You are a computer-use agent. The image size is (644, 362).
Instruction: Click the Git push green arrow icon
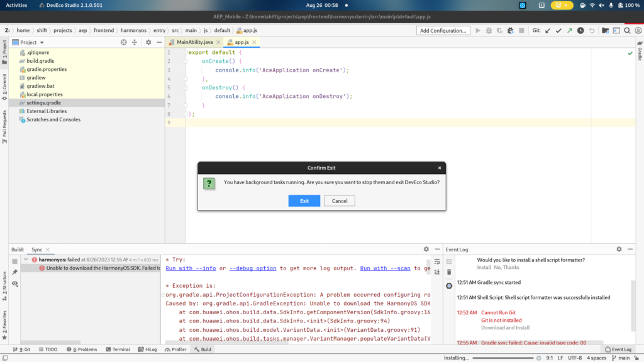569,30
